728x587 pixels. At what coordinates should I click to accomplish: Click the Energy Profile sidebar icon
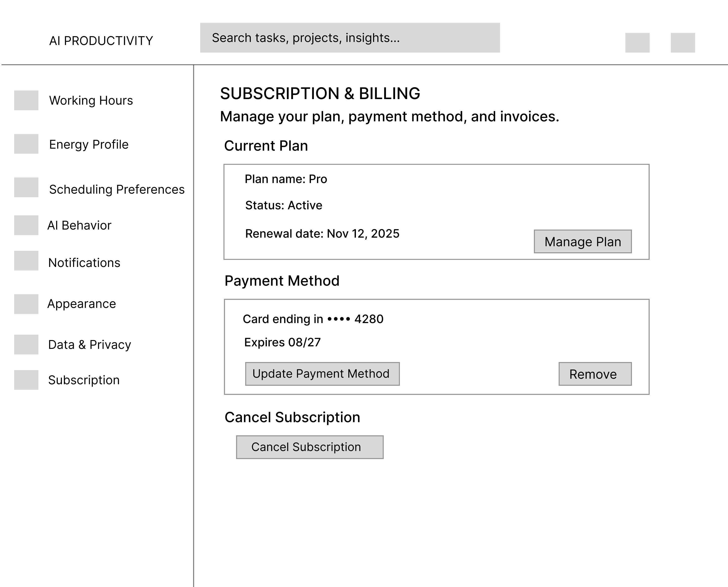point(26,144)
